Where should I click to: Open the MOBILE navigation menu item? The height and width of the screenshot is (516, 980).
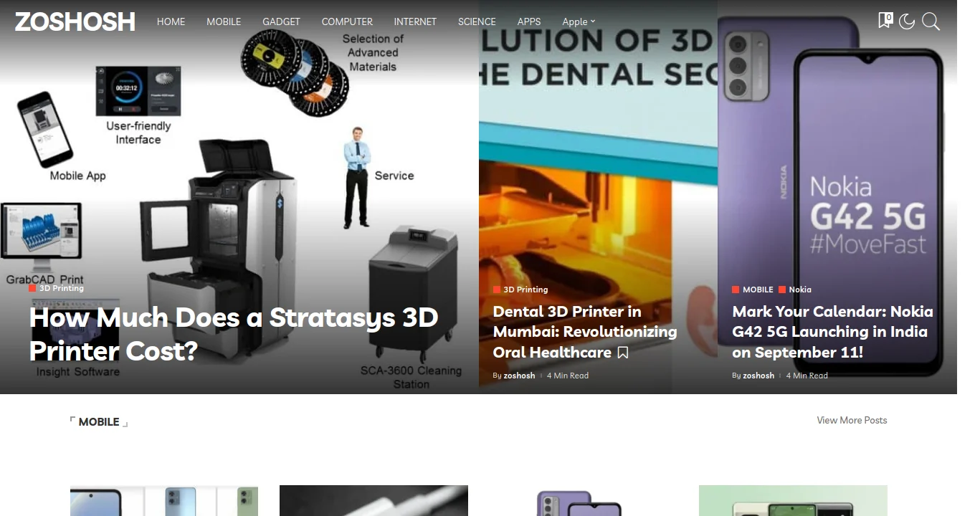pyautogui.click(x=224, y=21)
